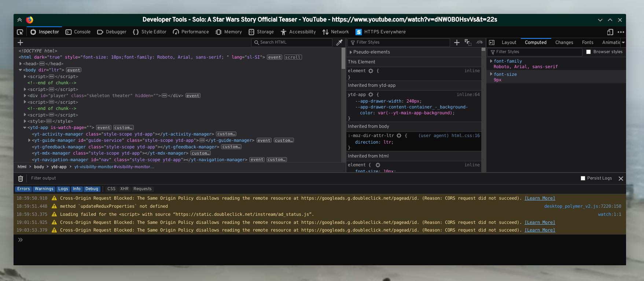The height and width of the screenshot is (281, 644).
Task: Toggle the Logs console filter
Action: click(x=63, y=189)
